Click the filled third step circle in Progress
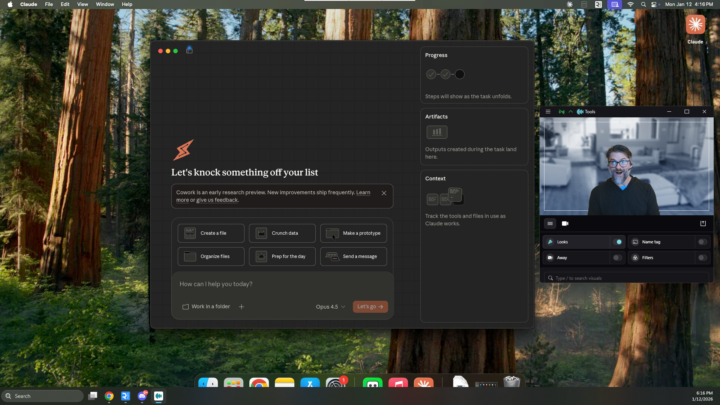 pos(460,74)
